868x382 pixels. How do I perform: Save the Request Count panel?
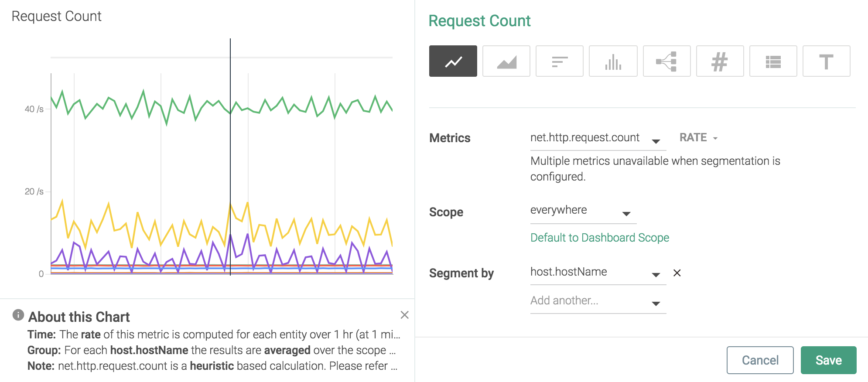coord(828,360)
